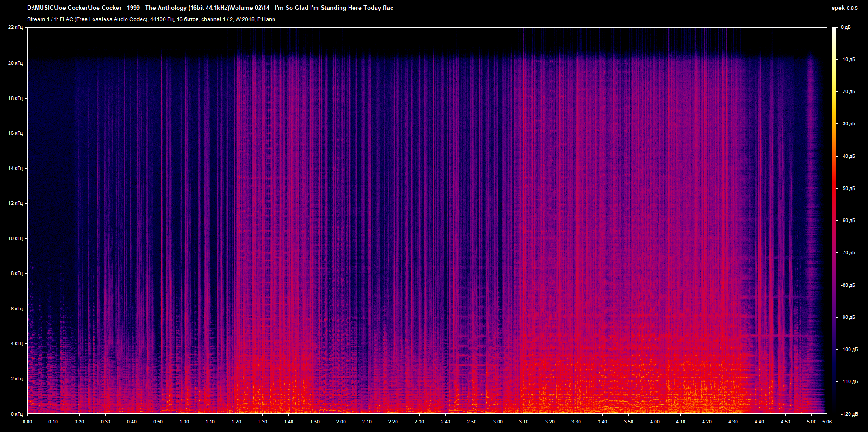Click the 2:30 time axis label
The image size is (868, 432).
419,422
